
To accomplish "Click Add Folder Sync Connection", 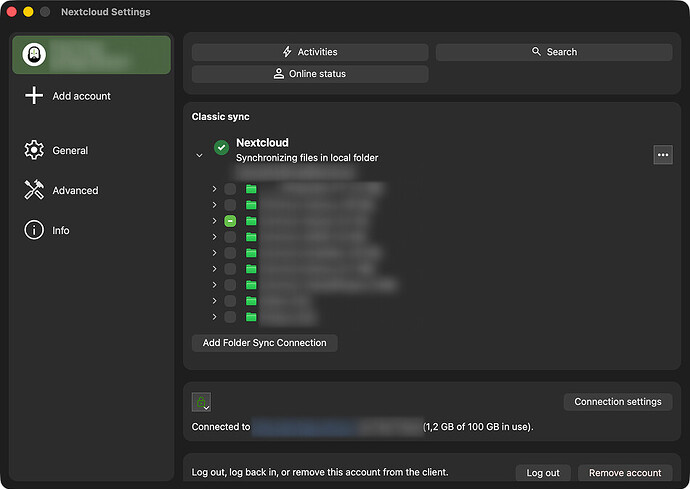I will tap(264, 343).
